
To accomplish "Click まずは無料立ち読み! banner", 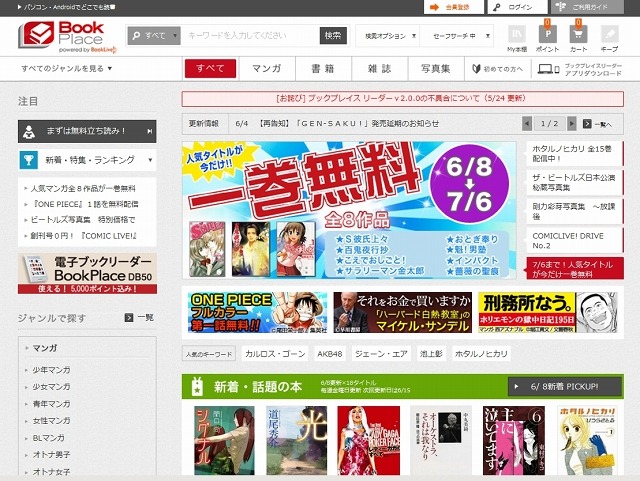I will pyautogui.click(x=87, y=131).
